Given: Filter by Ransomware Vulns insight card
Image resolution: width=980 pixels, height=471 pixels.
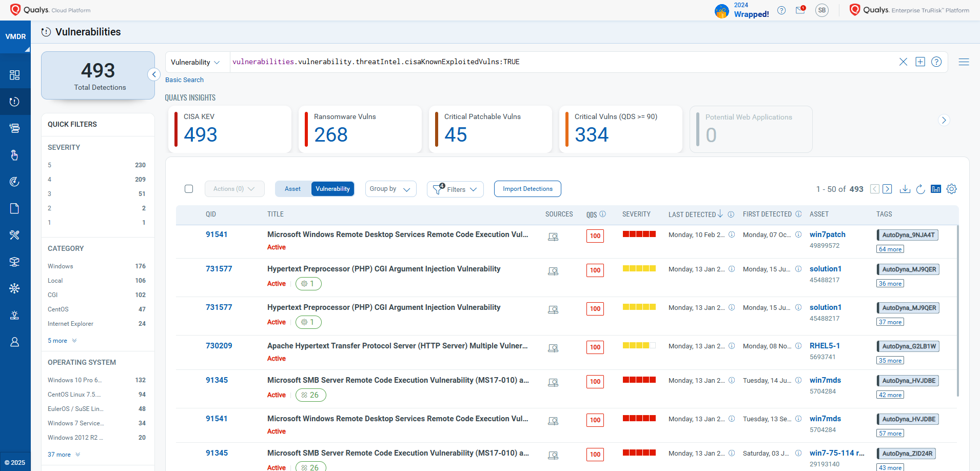Looking at the screenshot, I should pos(360,129).
